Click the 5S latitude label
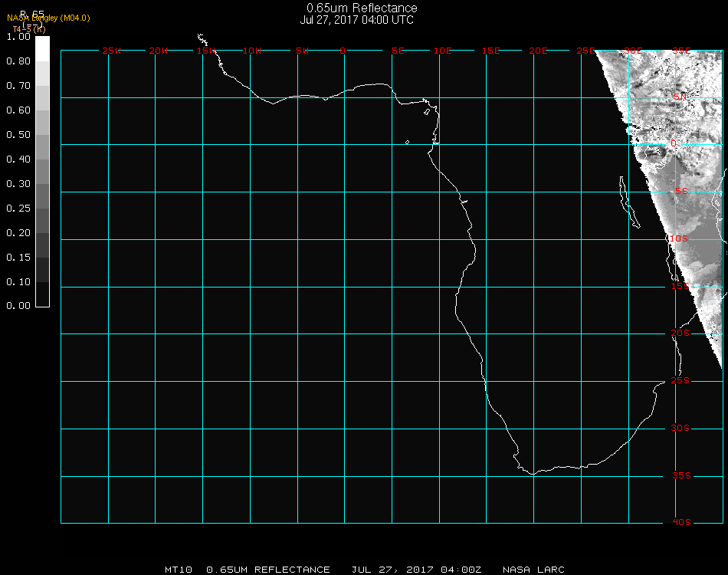Viewport: 728px width, 575px height. coord(681,191)
